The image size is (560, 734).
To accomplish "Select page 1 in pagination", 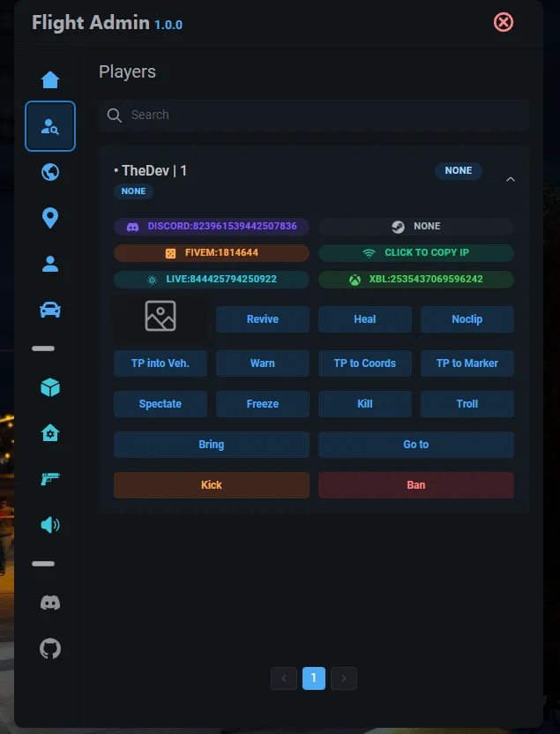I will pos(314,678).
